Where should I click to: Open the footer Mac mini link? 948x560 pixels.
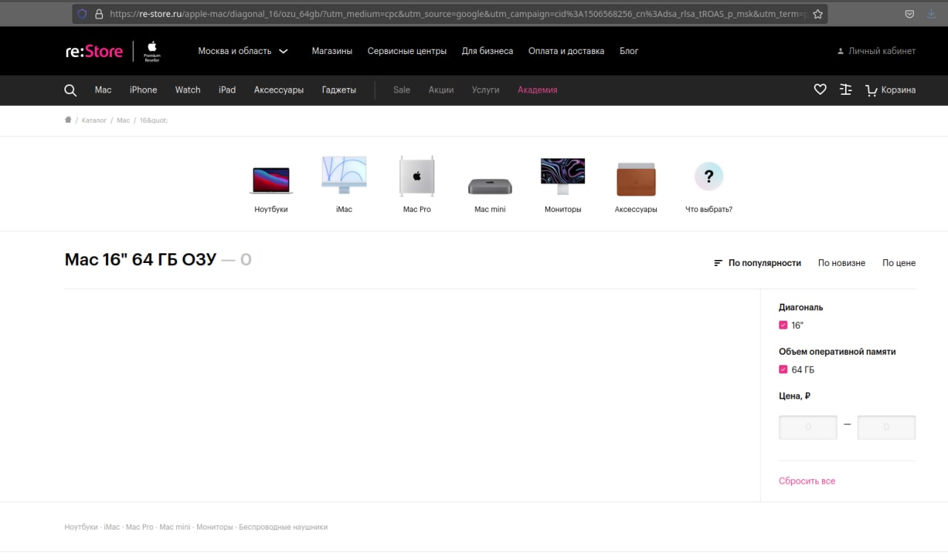click(x=175, y=527)
